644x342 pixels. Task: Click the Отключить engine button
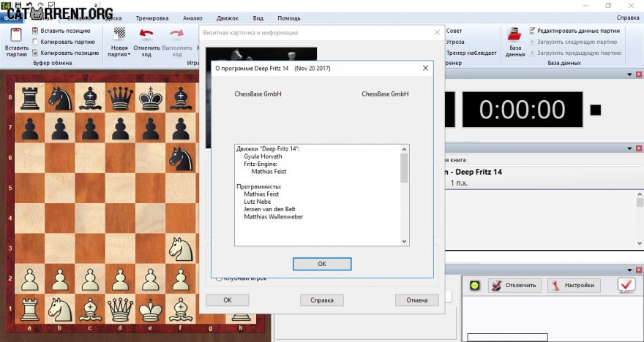pyautogui.click(x=514, y=286)
